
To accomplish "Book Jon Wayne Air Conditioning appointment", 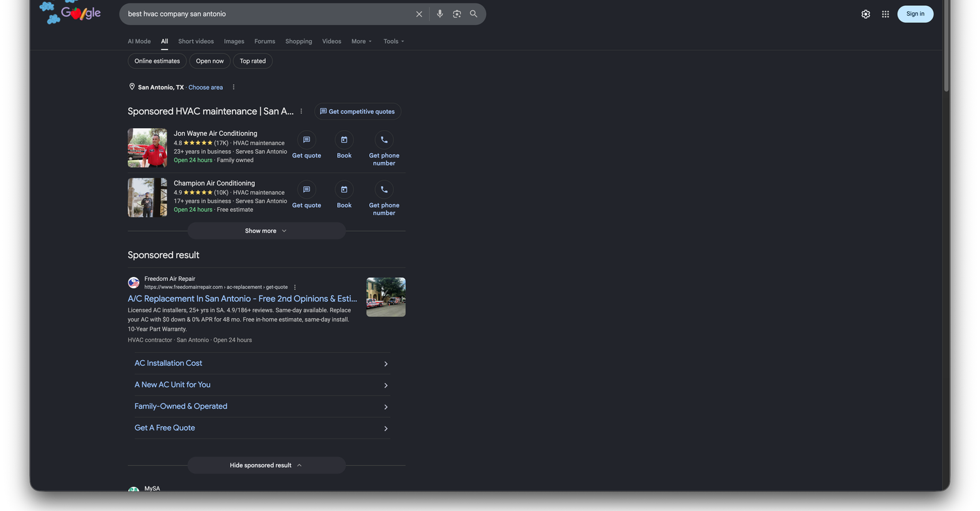I will pos(344,145).
